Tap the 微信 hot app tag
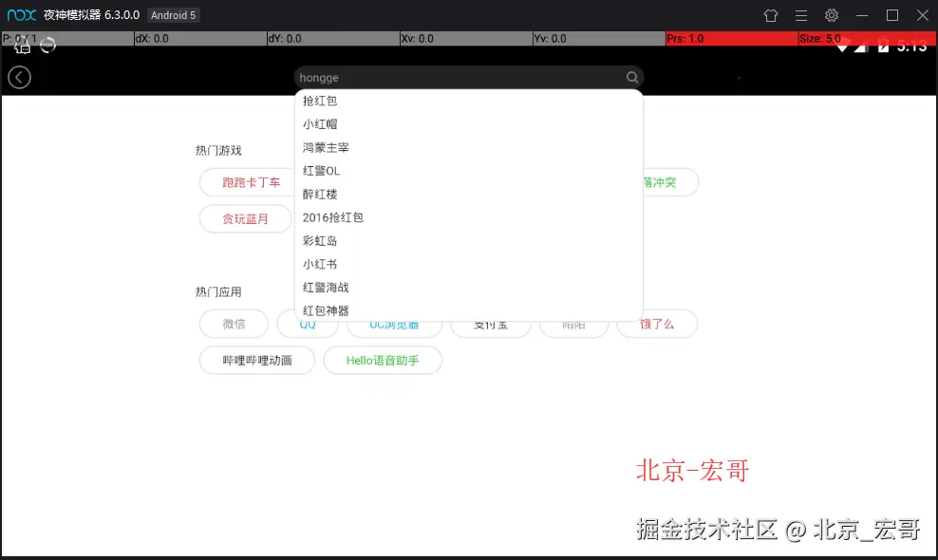The image size is (938, 560). click(234, 324)
